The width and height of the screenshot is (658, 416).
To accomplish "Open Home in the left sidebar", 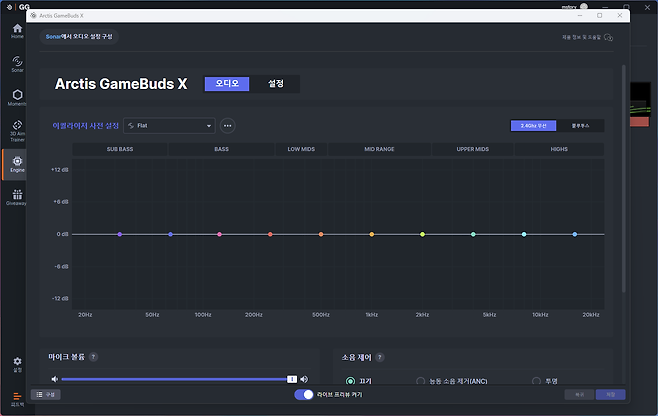I will pos(17,29).
